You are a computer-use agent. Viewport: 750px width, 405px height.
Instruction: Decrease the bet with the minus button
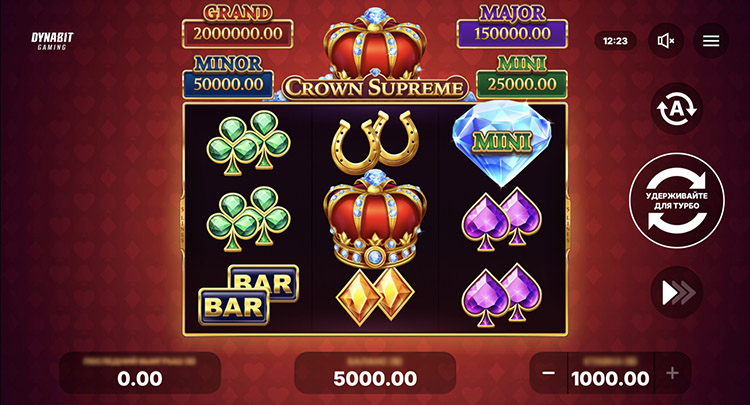tap(549, 373)
